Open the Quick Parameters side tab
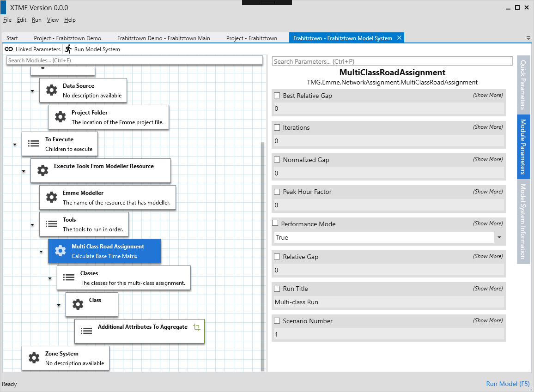This screenshot has width=534, height=392. coord(523,85)
